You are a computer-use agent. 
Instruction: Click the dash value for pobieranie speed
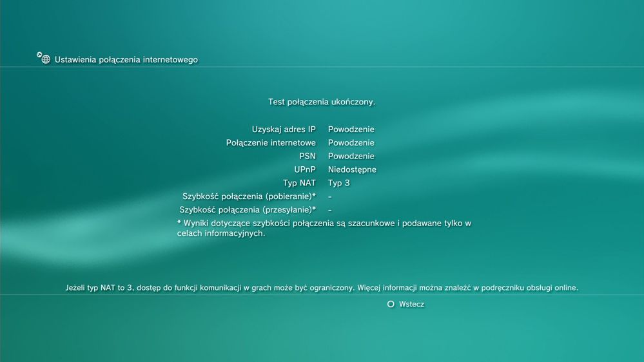point(330,196)
